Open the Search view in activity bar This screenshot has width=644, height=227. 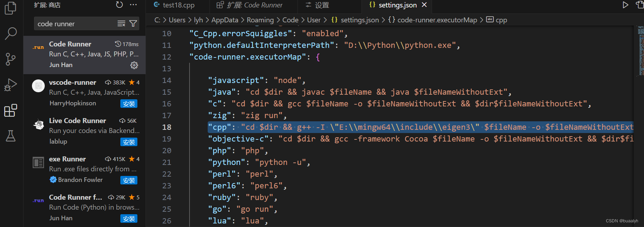coord(11,34)
